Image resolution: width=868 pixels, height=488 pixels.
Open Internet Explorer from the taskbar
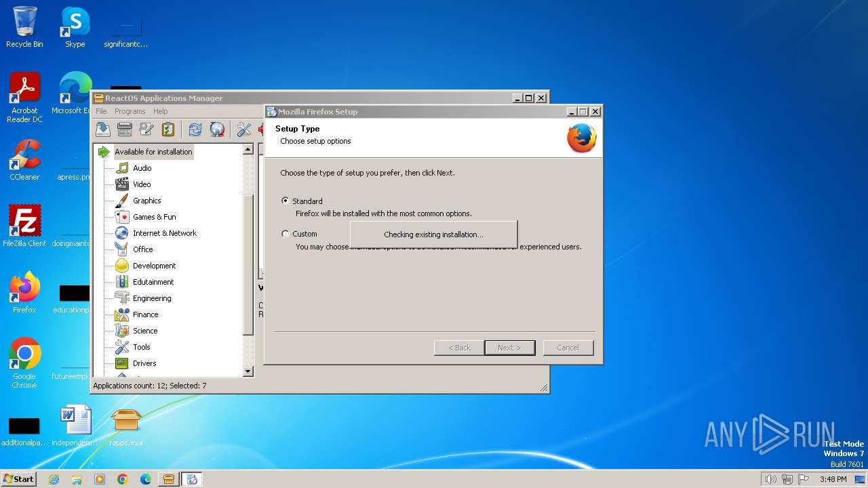pos(54,479)
